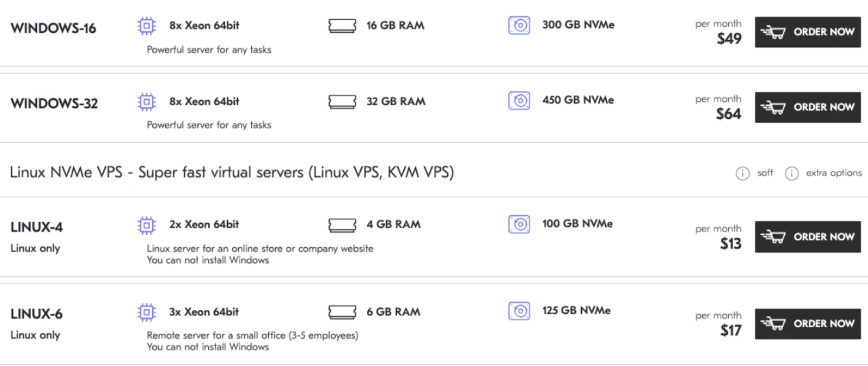
Task: Select the WINDOWS-32 plan name
Action: click(55, 104)
